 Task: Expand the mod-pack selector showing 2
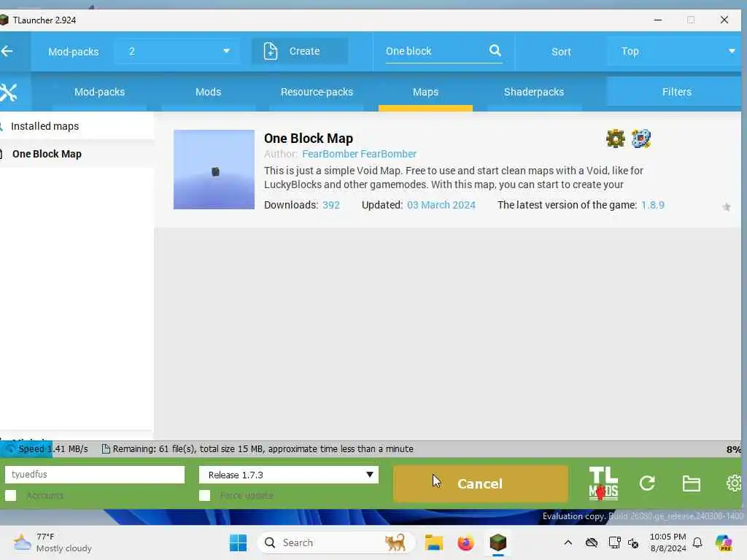click(x=177, y=51)
